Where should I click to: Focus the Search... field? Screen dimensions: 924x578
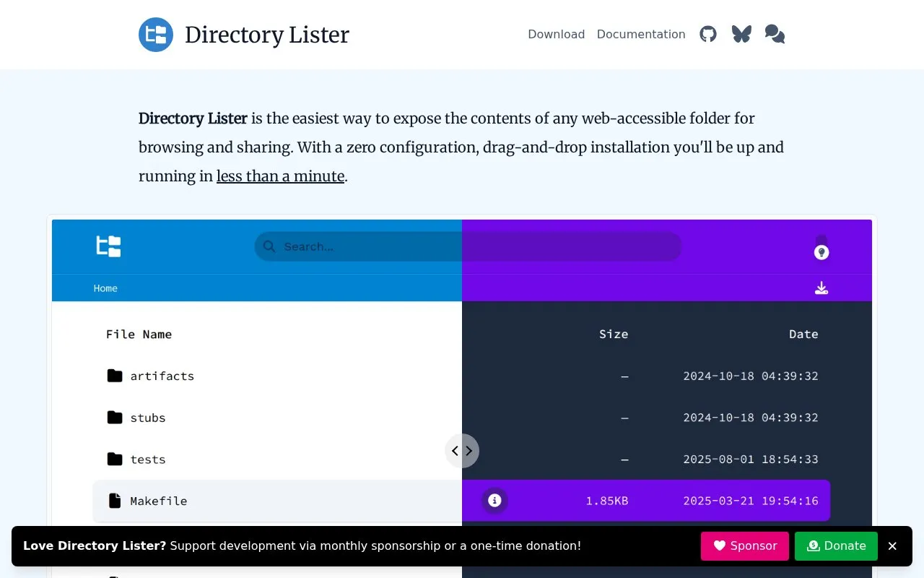[468, 246]
